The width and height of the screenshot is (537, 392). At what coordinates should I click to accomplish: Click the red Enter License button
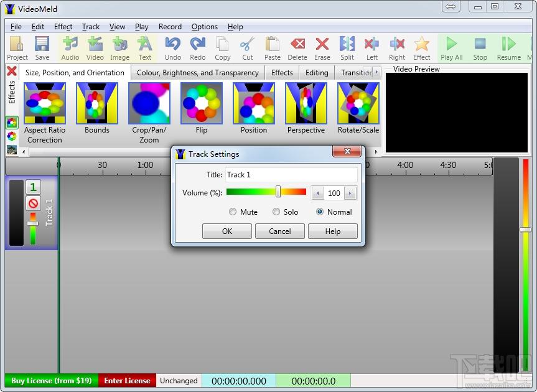click(x=127, y=381)
